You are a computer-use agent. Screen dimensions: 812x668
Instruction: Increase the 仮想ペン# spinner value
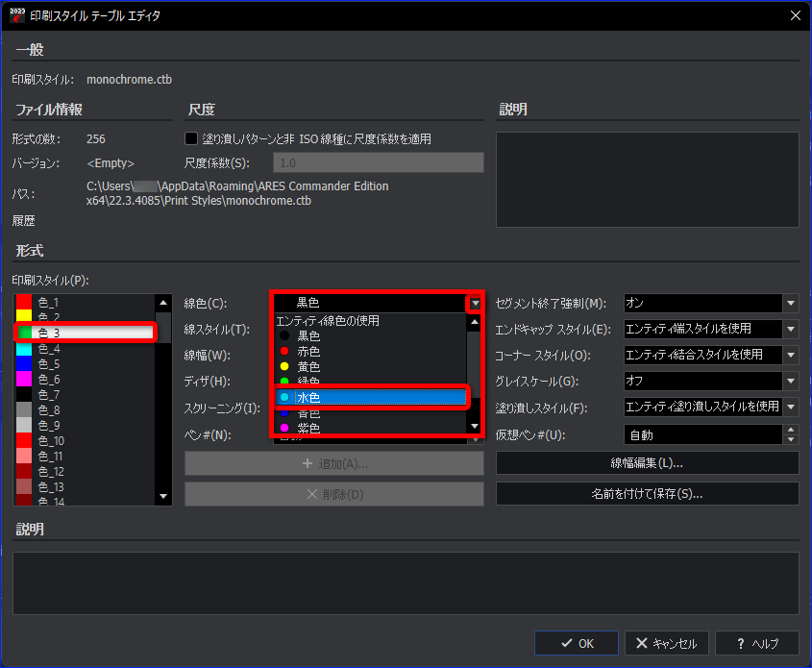tap(790, 430)
